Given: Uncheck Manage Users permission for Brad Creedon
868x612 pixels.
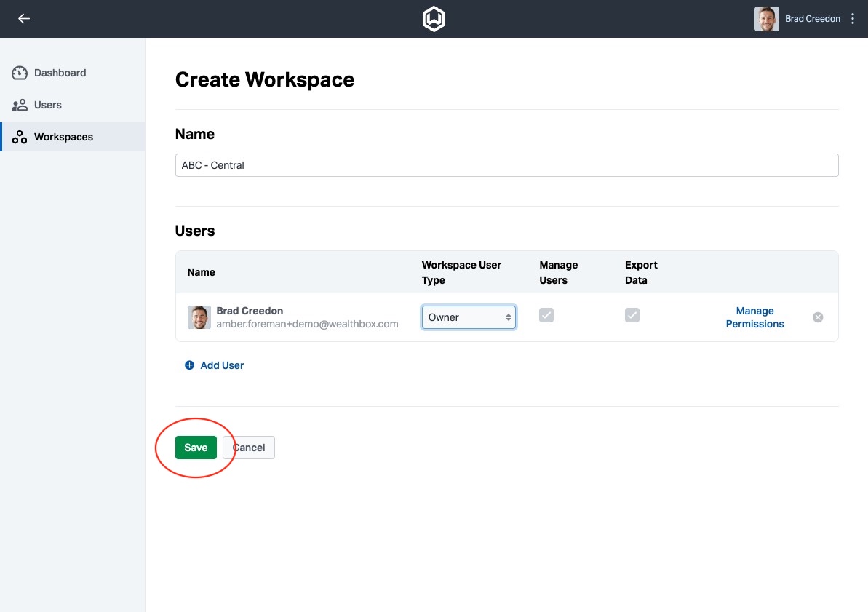Looking at the screenshot, I should [x=546, y=314].
